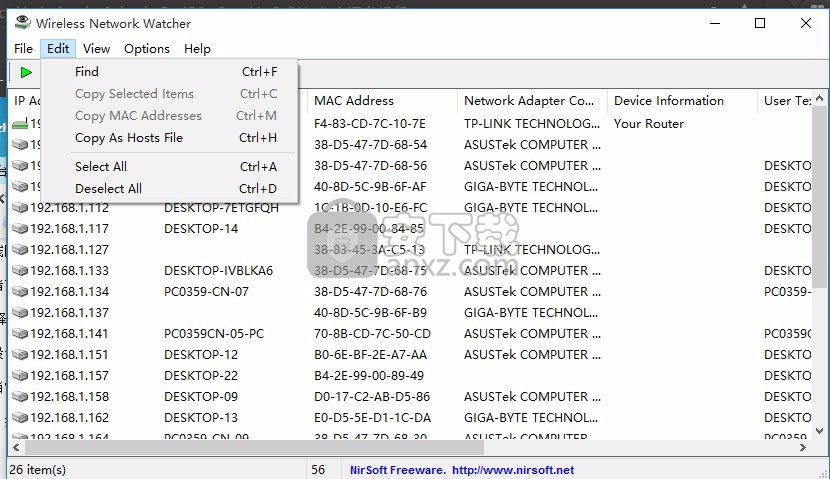Click MAC address B0-6E-BF-2E-A7-AA
The height and width of the screenshot is (479, 830).
[x=371, y=355]
